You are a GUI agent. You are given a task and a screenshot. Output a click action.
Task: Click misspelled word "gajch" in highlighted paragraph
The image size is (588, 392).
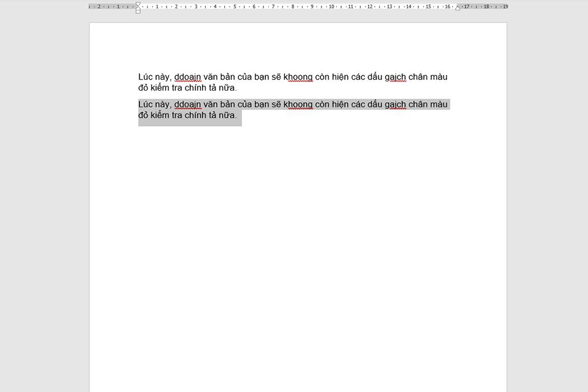(395, 105)
